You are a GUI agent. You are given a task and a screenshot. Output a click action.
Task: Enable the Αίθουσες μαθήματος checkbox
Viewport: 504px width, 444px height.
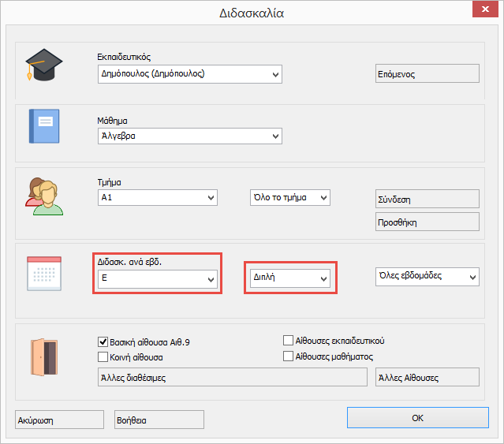[x=289, y=356]
